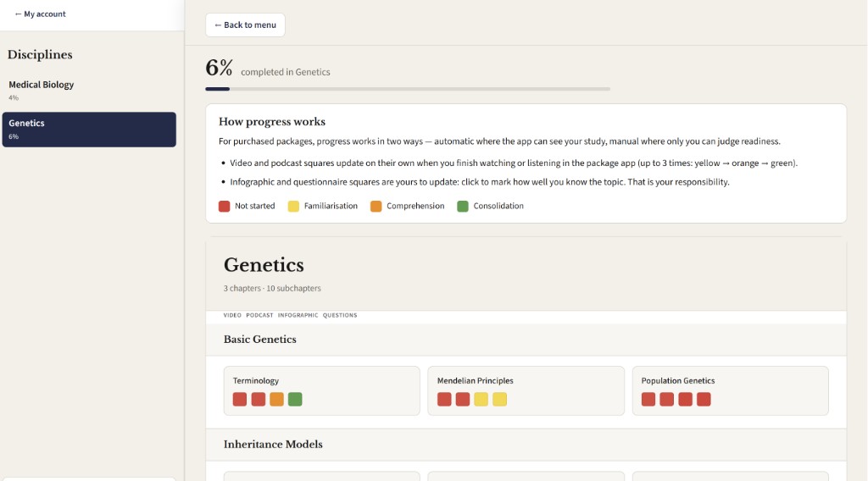Image resolution: width=868 pixels, height=481 pixels.
Task: Select Genetics discipline in sidebar
Action: [89, 130]
